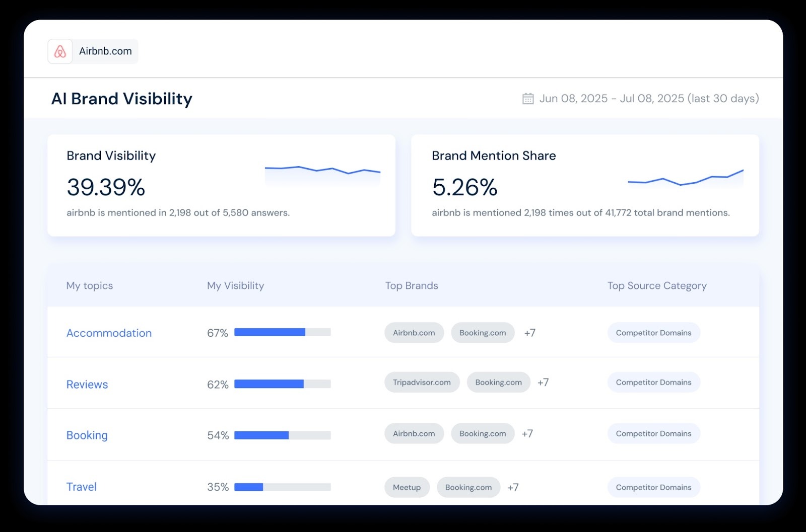Open the Reviews topic
Image resolution: width=806 pixels, height=532 pixels.
pyautogui.click(x=87, y=384)
